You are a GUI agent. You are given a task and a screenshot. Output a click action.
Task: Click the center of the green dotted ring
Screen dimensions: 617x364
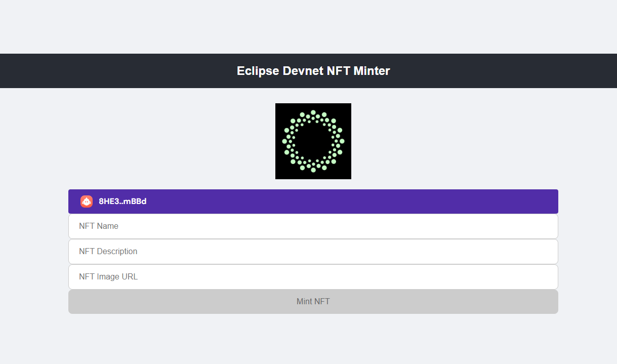[313, 141]
